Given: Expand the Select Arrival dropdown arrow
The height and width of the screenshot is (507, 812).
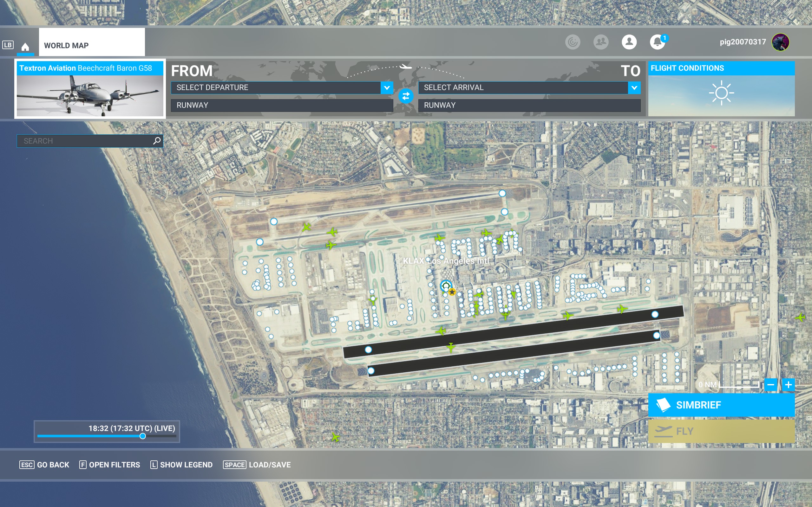Looking at the screenshot, I should pyautogui.click(x=634, y=88).
